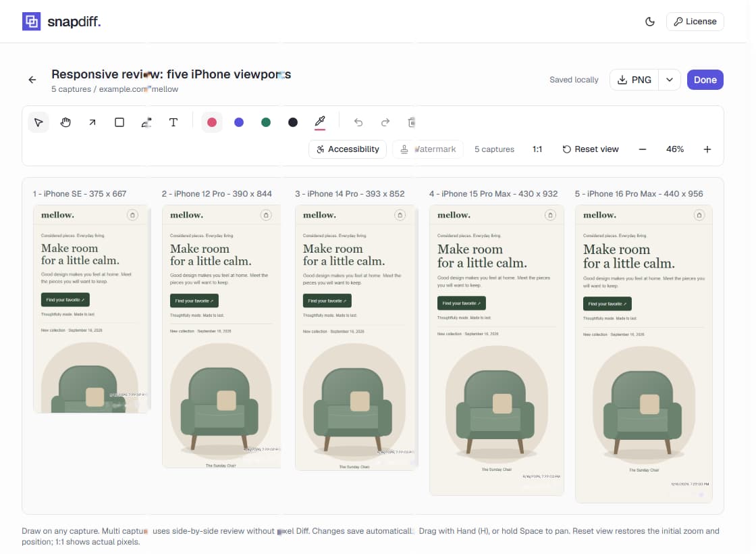Click the Responsive review title
Image resolution: width=756 pixels, height=554 pixels.
coord(171,74)
